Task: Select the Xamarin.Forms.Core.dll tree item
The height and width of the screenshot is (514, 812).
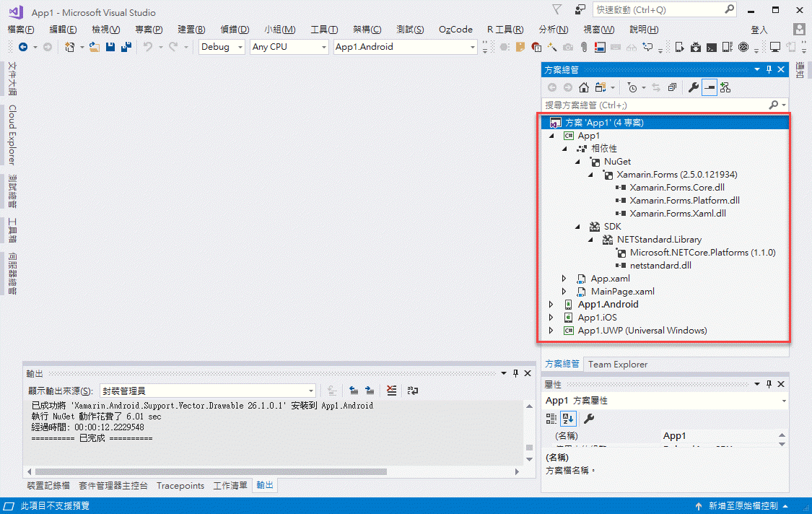Action: 677,188
